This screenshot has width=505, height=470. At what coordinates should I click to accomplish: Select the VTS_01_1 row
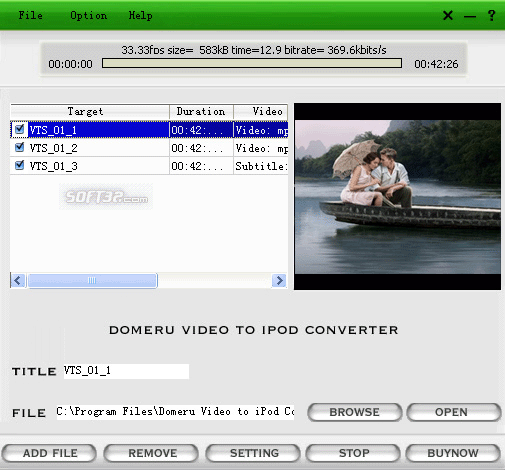[149, 130]
